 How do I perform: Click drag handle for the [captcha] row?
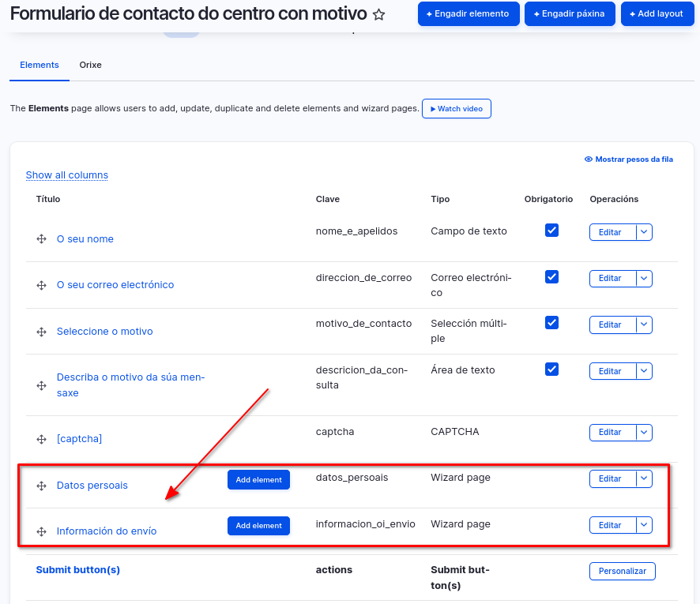[41, 439]
